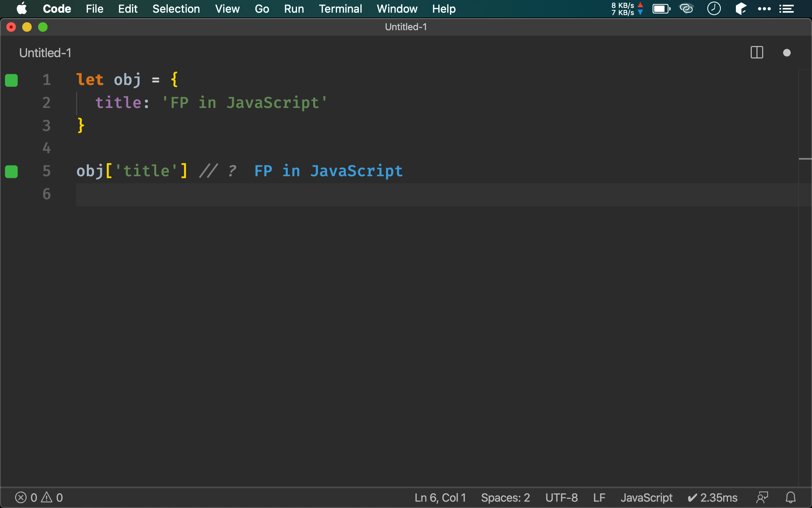
Task: Click the green coverage marker on line 5
Action: (11, 171)
